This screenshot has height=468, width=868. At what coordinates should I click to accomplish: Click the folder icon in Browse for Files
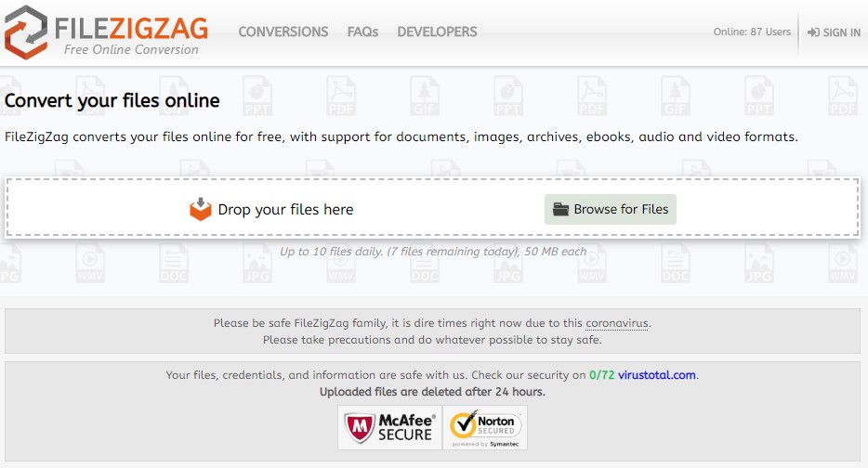click(x=560, y=209)
